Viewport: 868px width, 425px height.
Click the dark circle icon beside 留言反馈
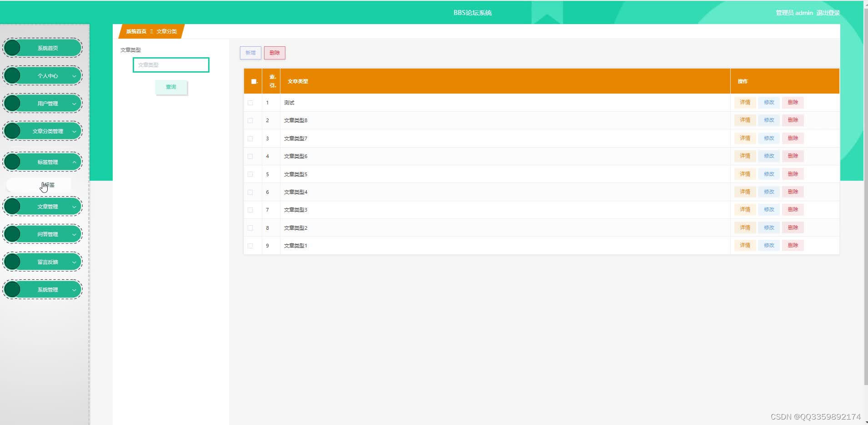[12, 262]
